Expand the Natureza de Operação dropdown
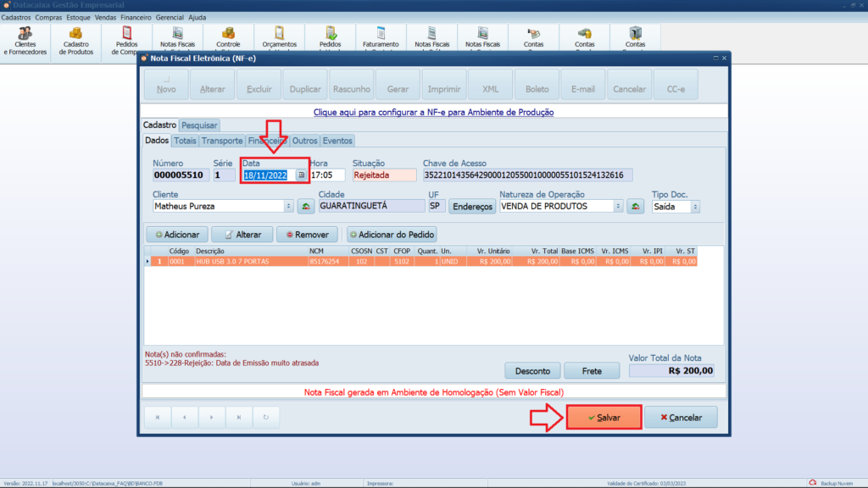 pyautogui.click(x=618, y=206)
